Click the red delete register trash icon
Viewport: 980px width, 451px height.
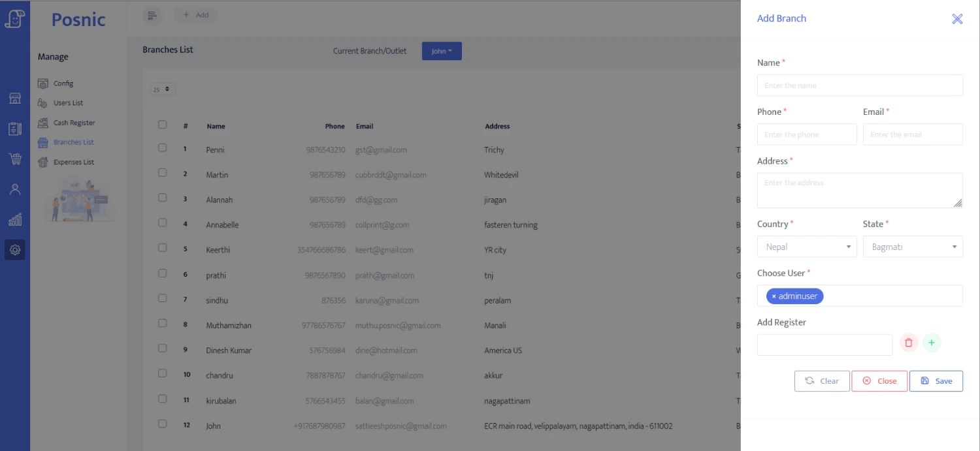tap(909, 343)
